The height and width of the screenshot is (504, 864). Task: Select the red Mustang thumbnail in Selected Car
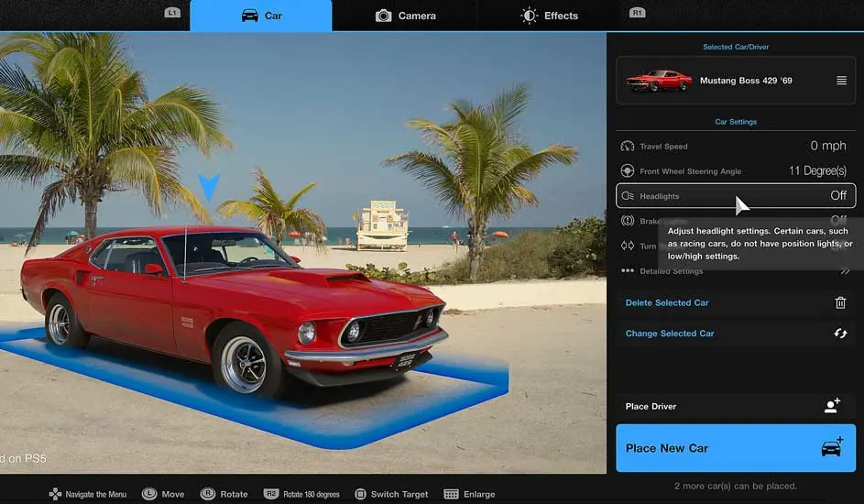pos(659,81)
